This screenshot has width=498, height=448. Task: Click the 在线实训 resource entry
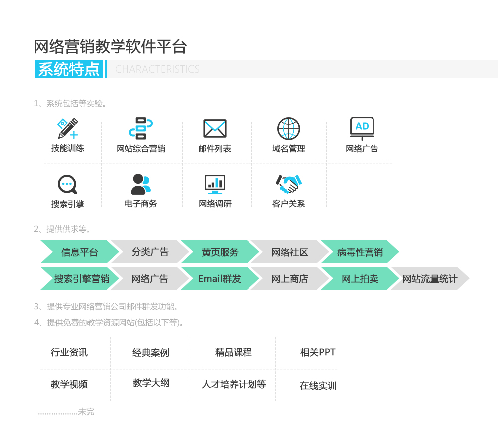pyautogui.click(x=318, y=386)
